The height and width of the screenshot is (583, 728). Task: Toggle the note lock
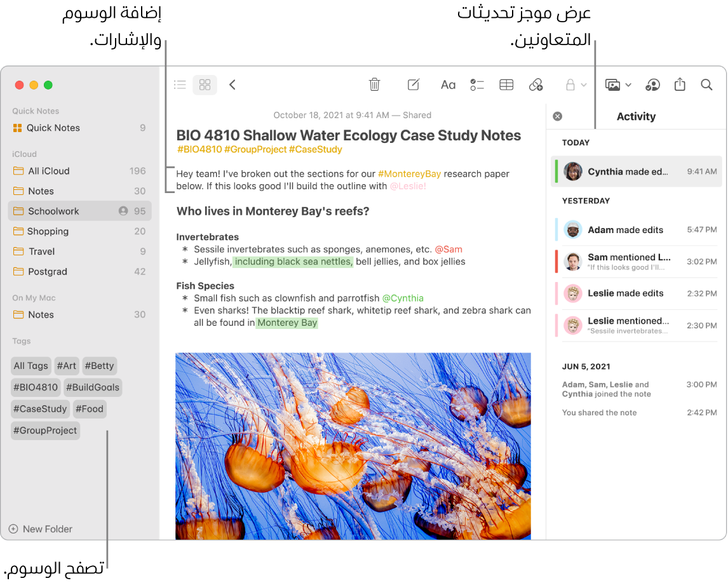(570, 84)
